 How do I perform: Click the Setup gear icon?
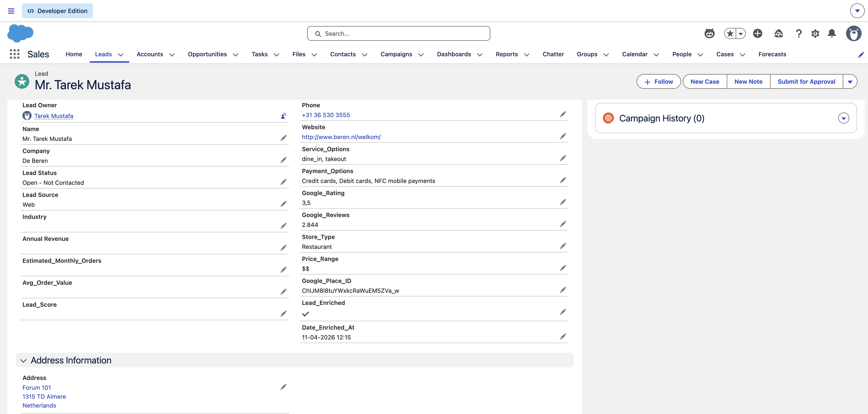coord(815,34)
